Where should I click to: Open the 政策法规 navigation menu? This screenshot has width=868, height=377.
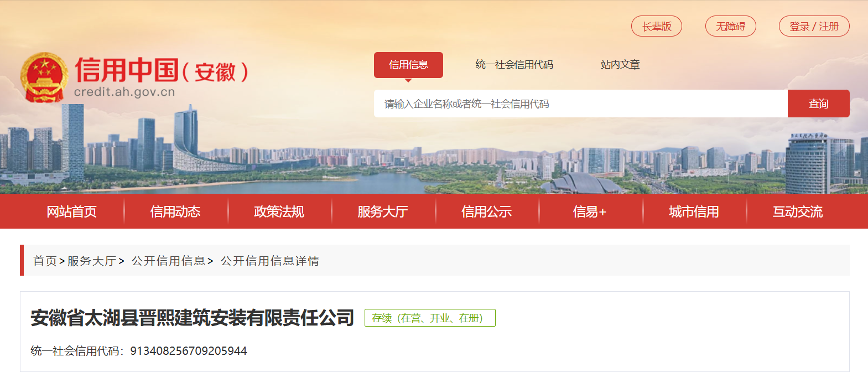point(279,211)
